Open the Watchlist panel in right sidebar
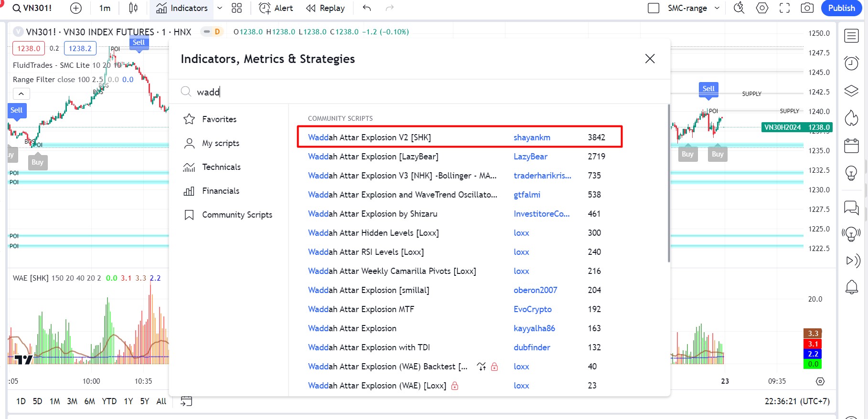The width and height of the screenshot is (868, 419). click(x=851, y=36)
